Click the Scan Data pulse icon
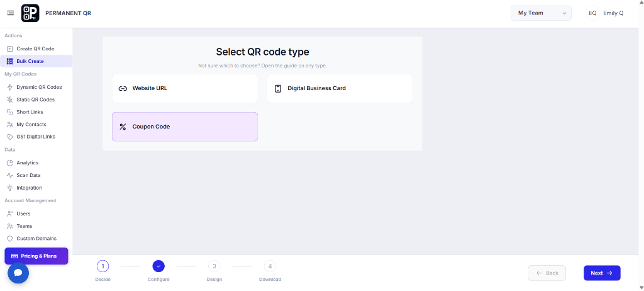 pyautogui.click(x=10, y=175)
